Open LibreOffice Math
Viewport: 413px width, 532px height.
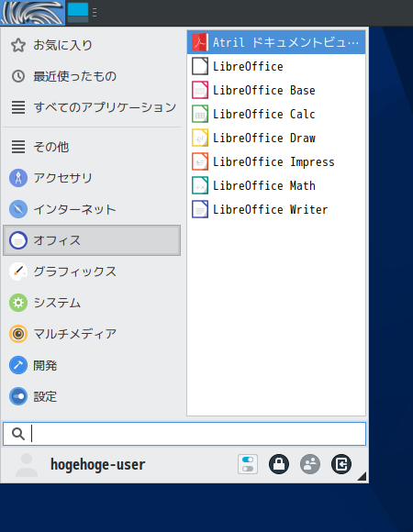[x=276, y=185]
